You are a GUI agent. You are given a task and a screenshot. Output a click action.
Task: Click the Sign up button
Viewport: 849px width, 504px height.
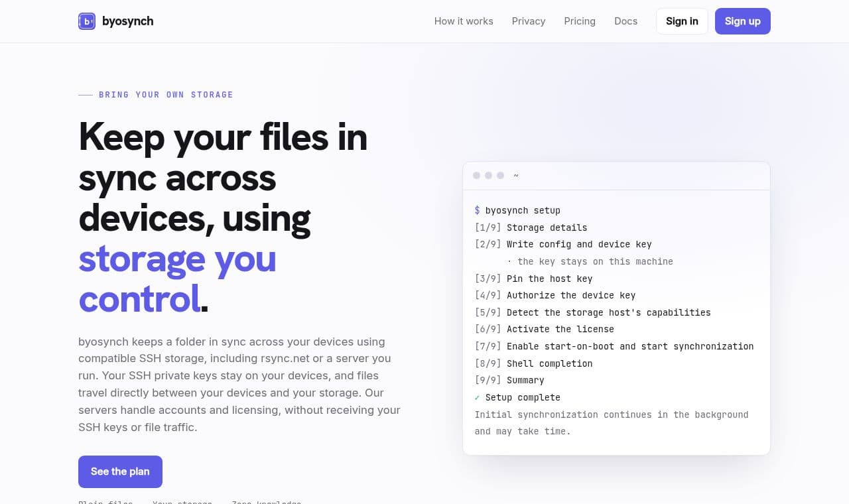tap(743, 21)
